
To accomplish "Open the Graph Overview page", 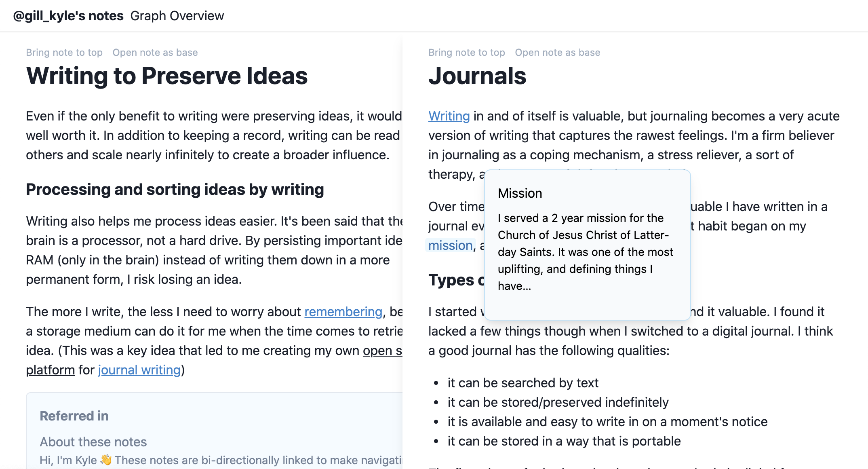I will click(x=177, y=16).
